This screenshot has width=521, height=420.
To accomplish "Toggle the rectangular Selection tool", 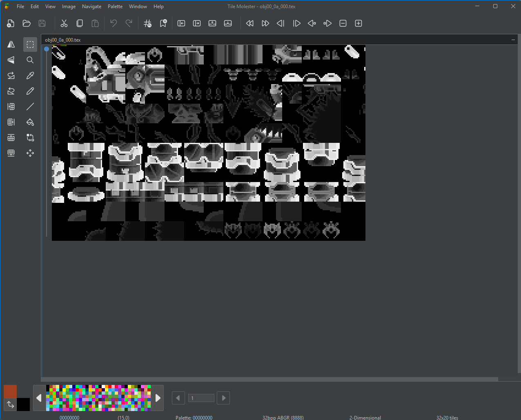I will pyautogui.click(x=30, y=44).
